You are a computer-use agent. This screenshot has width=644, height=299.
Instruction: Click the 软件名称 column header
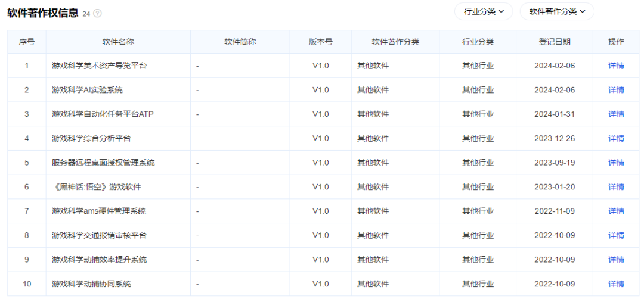[118, 42]
